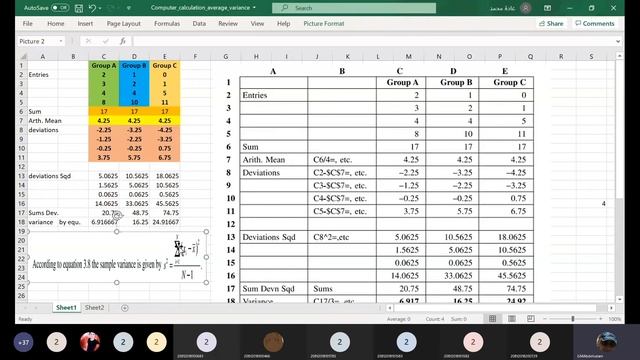Click the horizontal scrollbar right arrow
This screenshot has height=360, width=640.
(611, 308)
